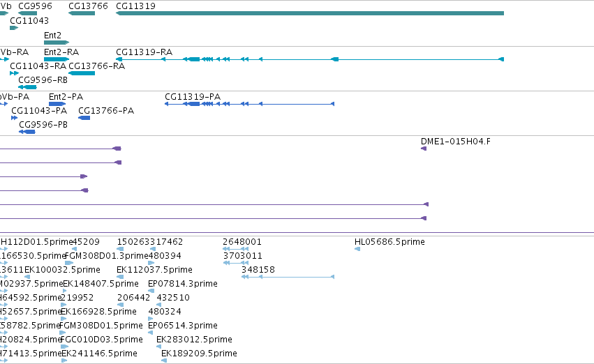Click the CG11043-RA transcript label

(38, 66)
